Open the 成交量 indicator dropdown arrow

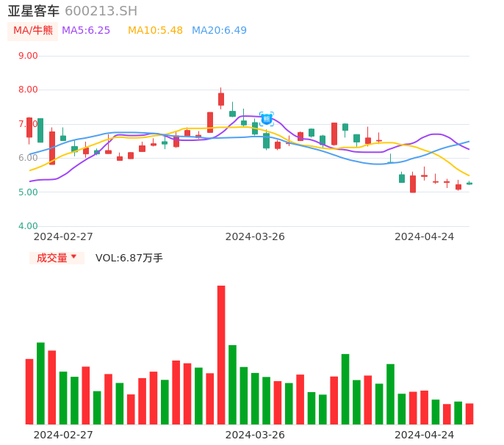(73, 257)
